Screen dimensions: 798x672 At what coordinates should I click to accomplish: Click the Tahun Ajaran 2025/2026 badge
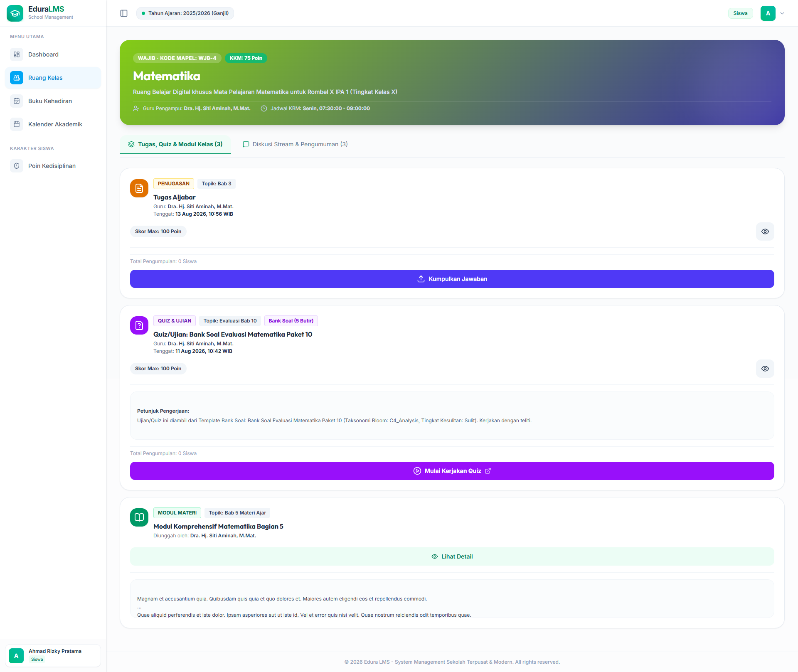pyautogui.click(x=185, y=13)
